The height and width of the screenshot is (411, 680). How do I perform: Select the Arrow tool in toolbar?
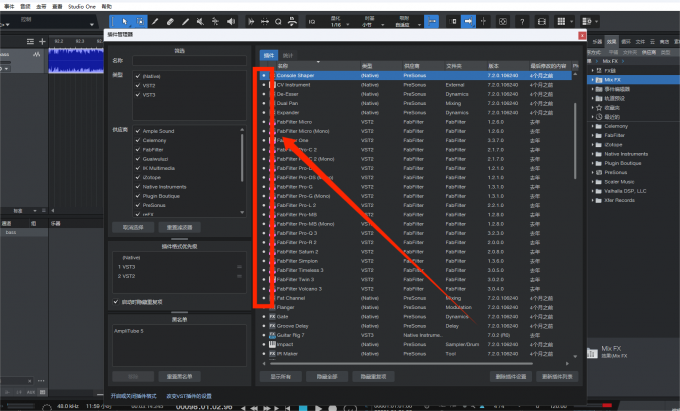124,20
